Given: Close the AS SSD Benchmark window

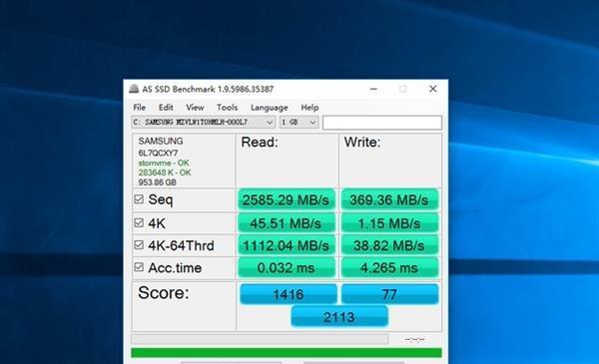Looking at the screenshot, I should pos(433,89).
